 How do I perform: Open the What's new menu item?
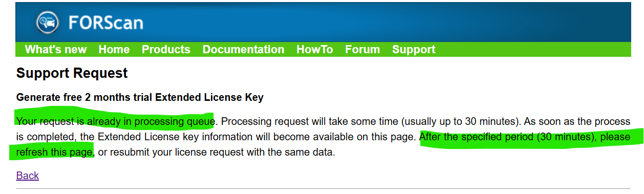[x=56, y=50]
